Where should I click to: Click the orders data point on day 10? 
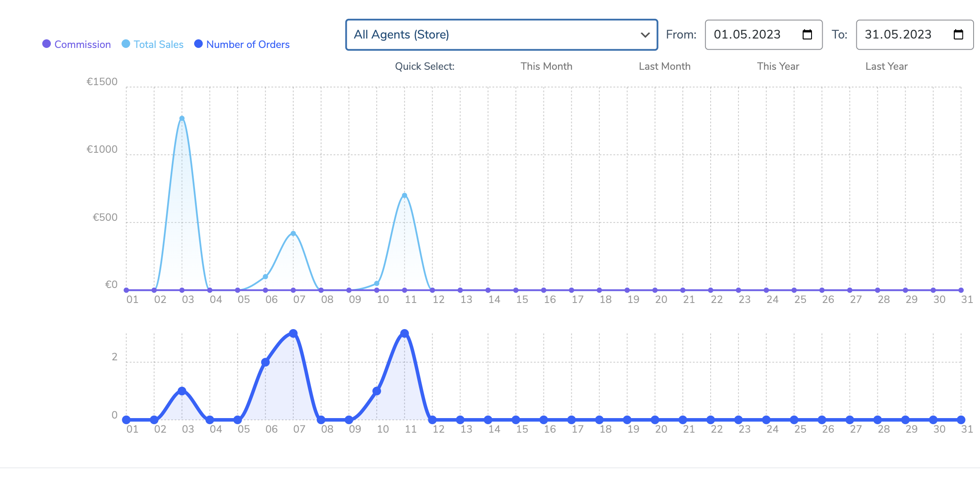coord(377,391)
